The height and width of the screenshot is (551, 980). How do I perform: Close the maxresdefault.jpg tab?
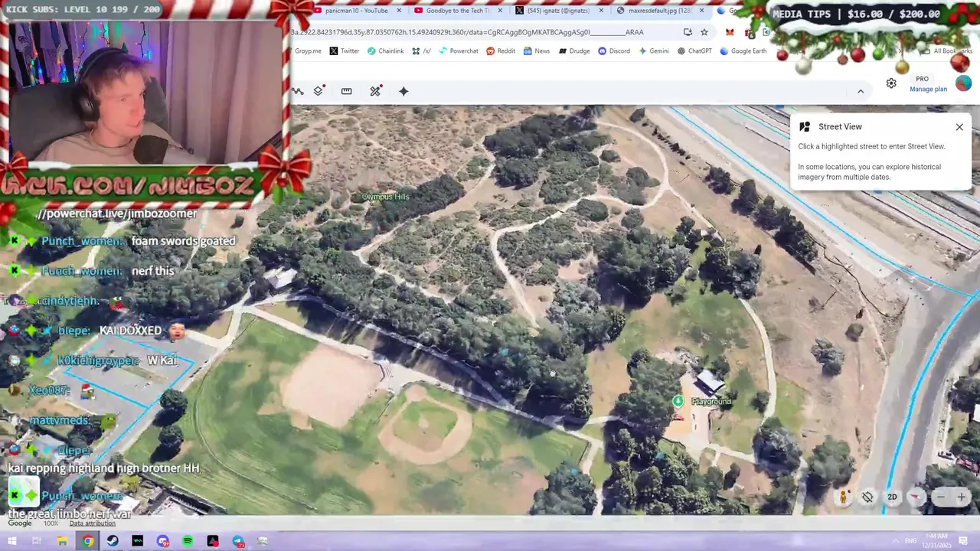point(701,11)
